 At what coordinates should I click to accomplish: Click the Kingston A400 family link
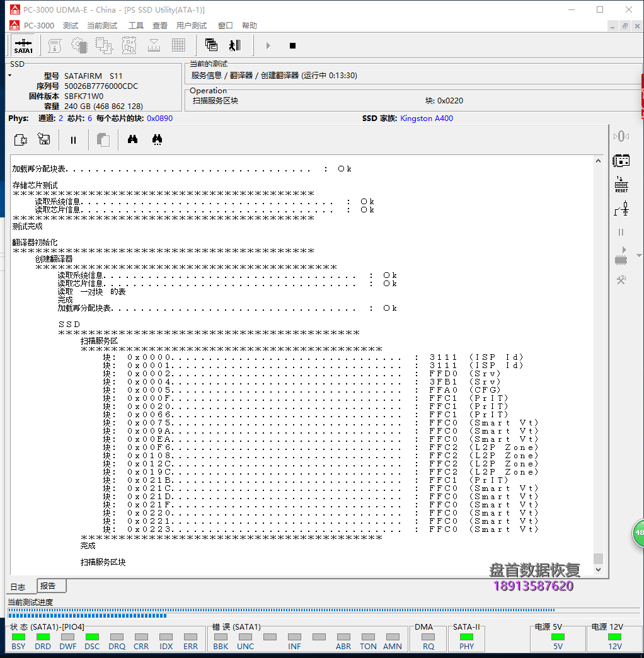(426, 118)
